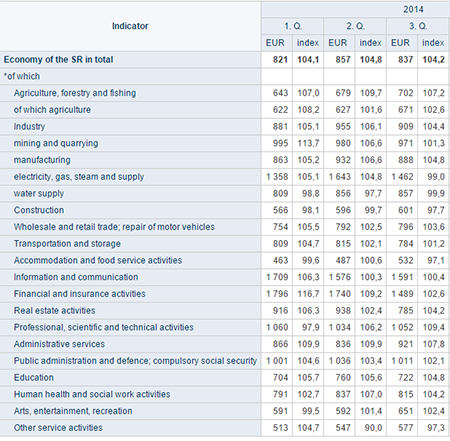Click the 2. Q. quarter header

pyautogui.click(x=355, y=26)
